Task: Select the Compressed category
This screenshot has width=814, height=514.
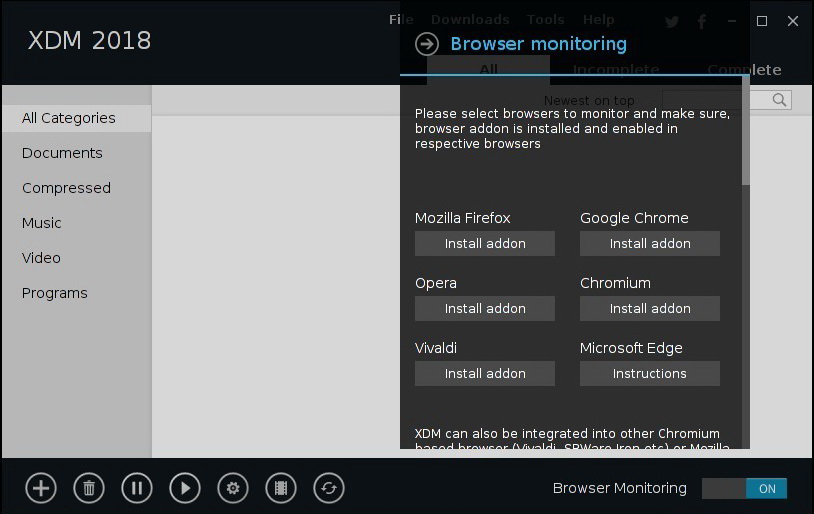Action: point(66,188)
